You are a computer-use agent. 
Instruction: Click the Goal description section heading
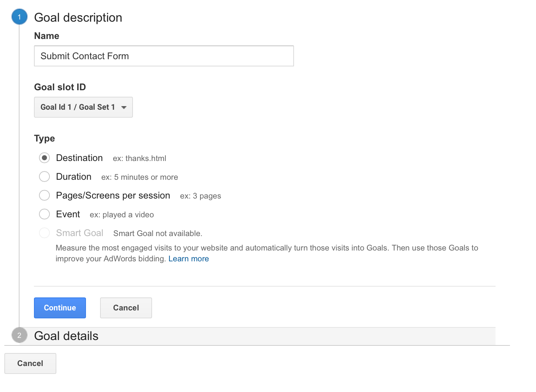coord(78,18)
